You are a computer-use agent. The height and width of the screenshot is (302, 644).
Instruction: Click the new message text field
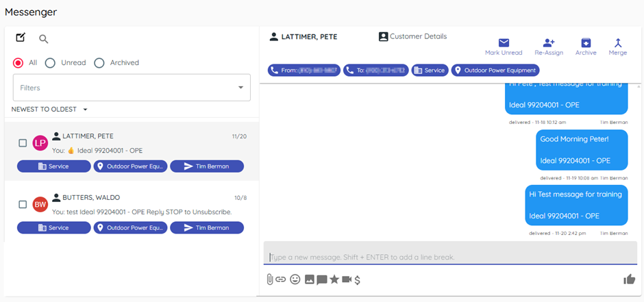pos(449,257)
